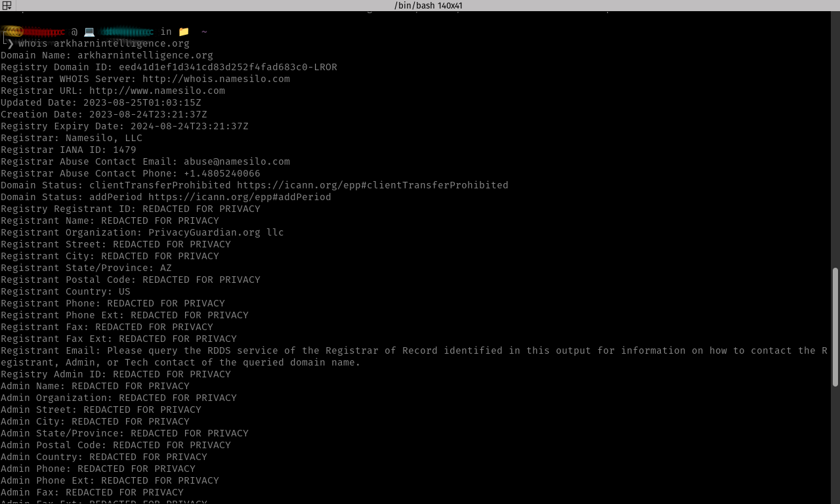The image size is (840, 504).
Task: Click the Registrar IANA ID: 1479 line
Action: point(68,150)
